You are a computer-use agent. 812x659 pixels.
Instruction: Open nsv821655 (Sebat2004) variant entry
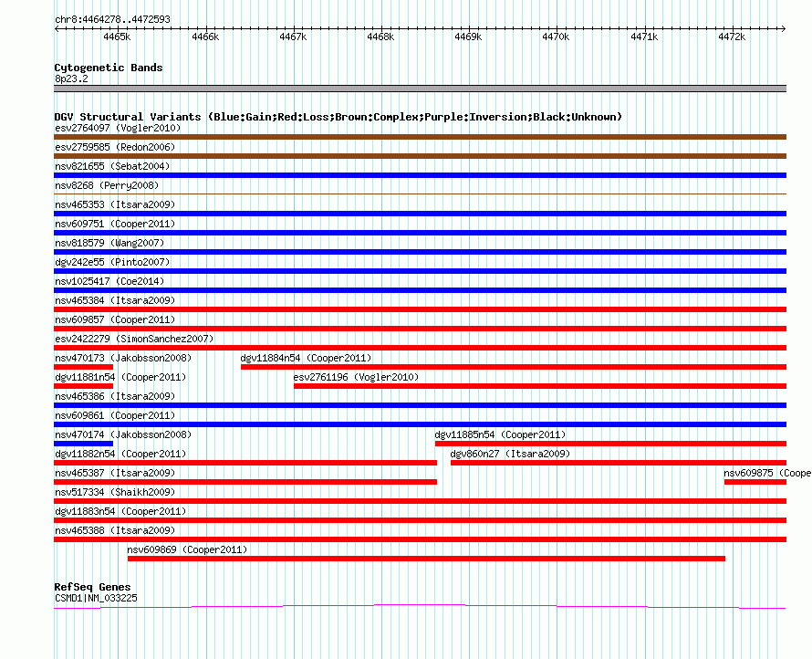pyautogui.click(x=112, y=166)
